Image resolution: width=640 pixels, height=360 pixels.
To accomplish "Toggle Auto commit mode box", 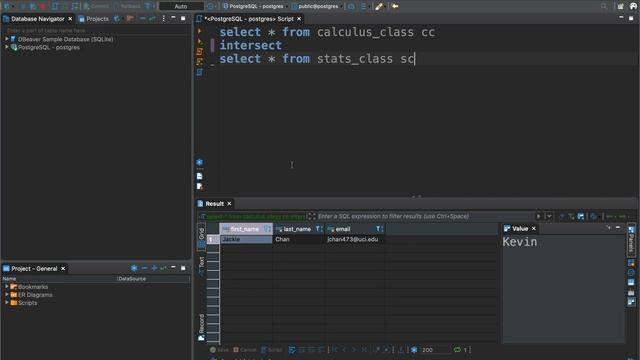I will click(181, 6).
